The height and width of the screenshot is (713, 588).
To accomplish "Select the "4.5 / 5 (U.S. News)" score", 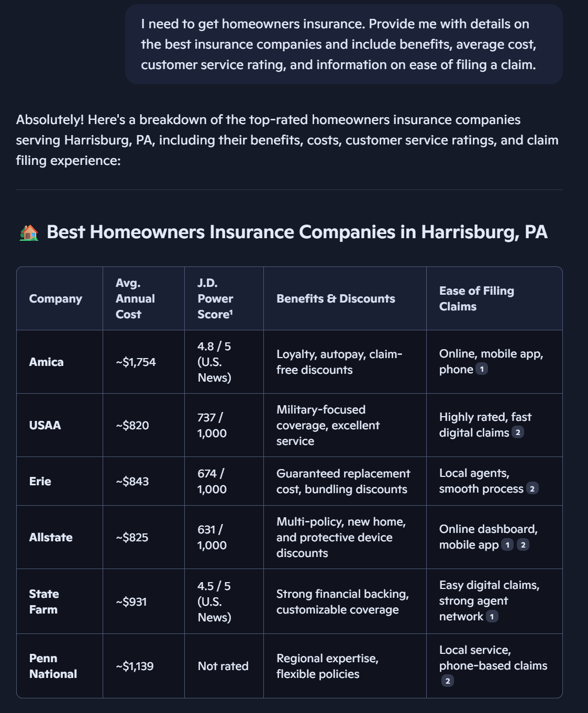I will (x=214, y=601).
